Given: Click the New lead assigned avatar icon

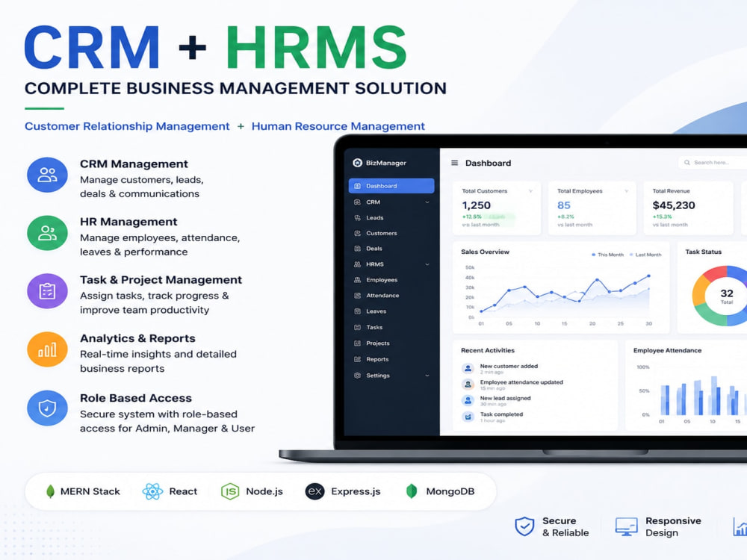Looking at the screenshot, I should [468, 400].
